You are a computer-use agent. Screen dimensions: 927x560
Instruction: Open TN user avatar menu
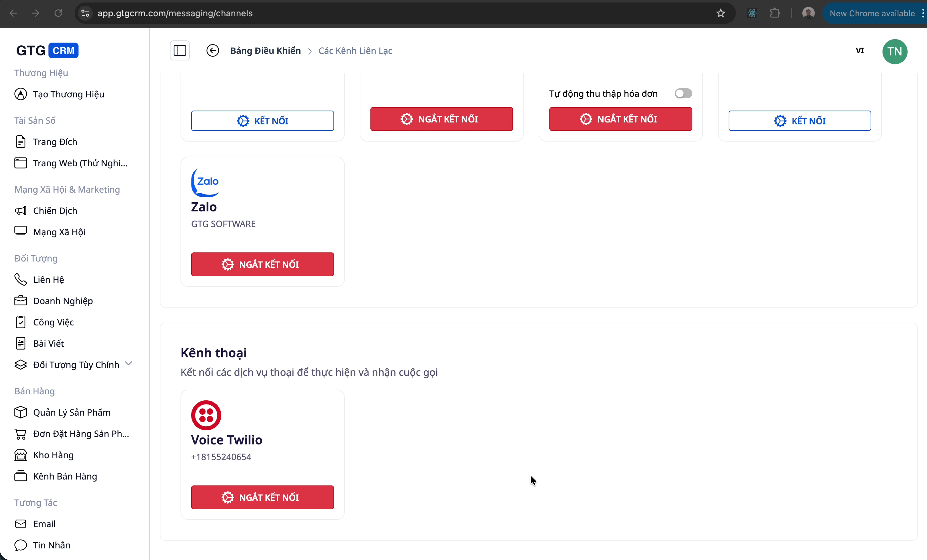click(894, 52)
